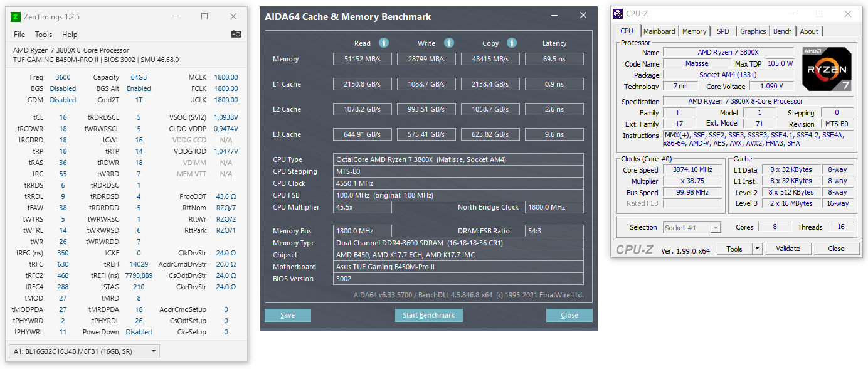Click the Memory Copy value 48415 MB/s
Screen dimensions: 868x369
click(x=490, y=59)
